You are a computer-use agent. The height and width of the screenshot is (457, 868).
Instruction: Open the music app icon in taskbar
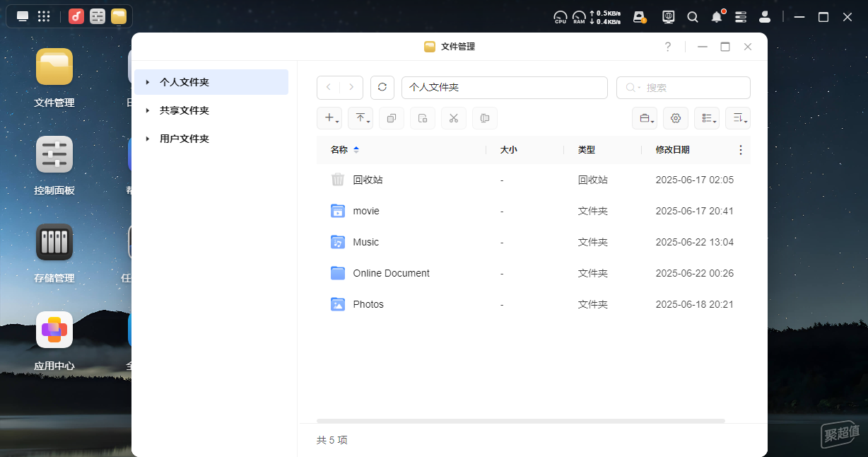76,16
